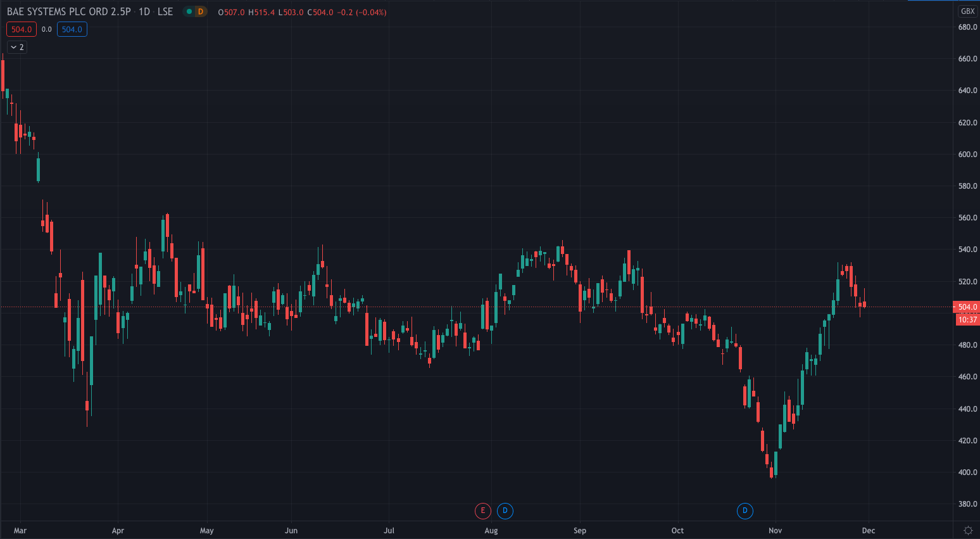
Task: Click the 640.0 price axis label
Action: tap(967, 91)
